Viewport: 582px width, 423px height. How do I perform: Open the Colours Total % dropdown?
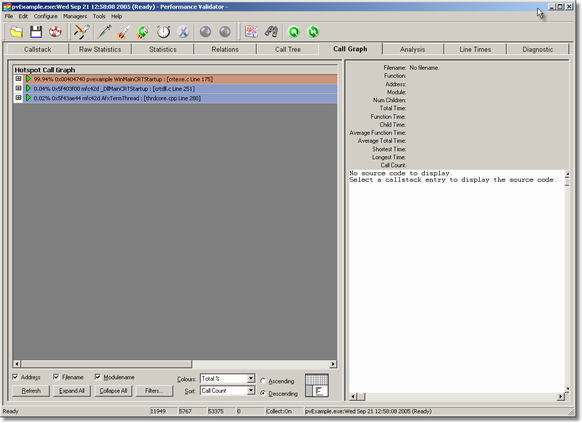(228, 378)
